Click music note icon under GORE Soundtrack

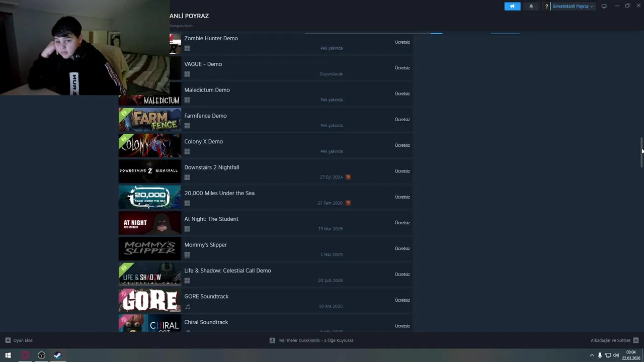[187, 307]
